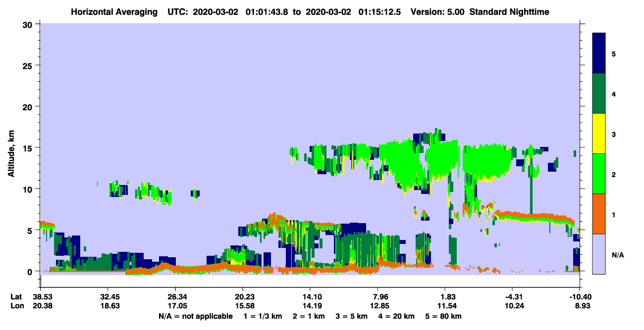
Task: Click the 'Lon' axis row label
Action: (16, 306)
